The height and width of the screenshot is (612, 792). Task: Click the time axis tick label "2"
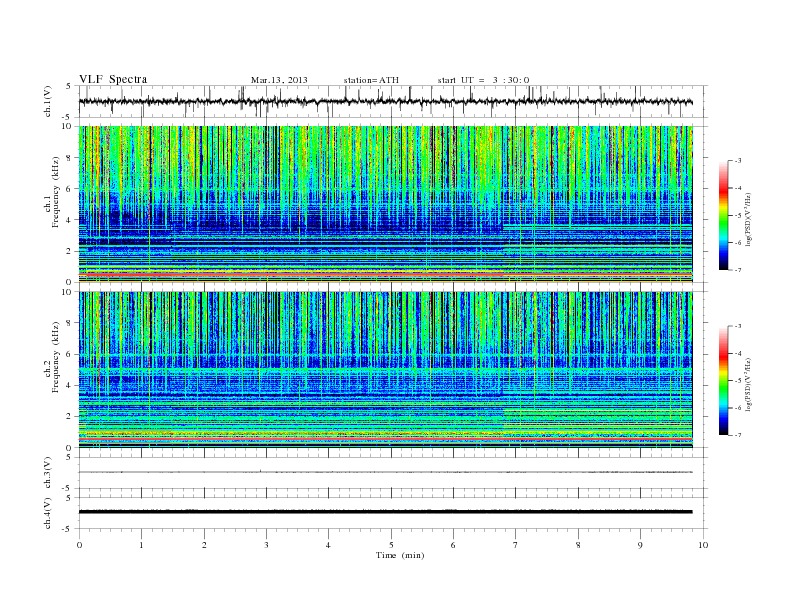coord(204,545)
